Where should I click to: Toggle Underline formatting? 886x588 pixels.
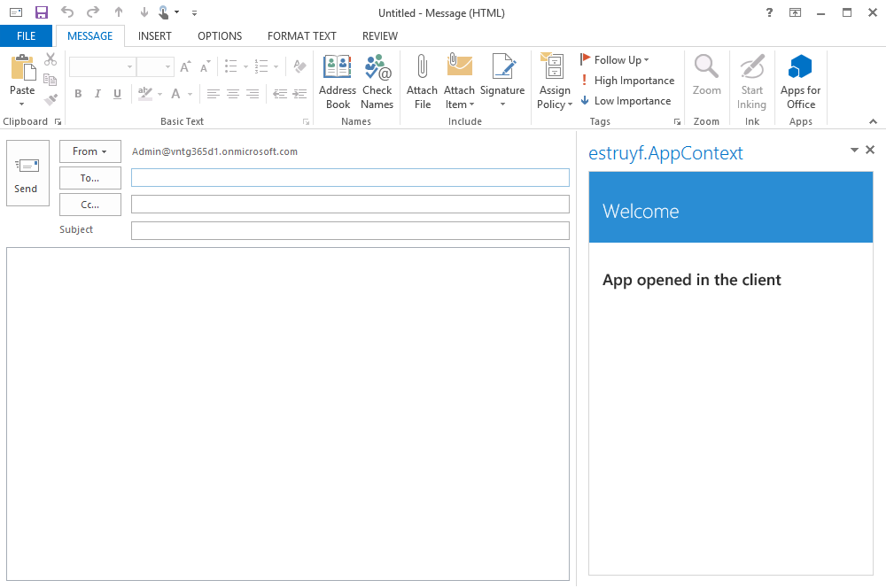118,94
